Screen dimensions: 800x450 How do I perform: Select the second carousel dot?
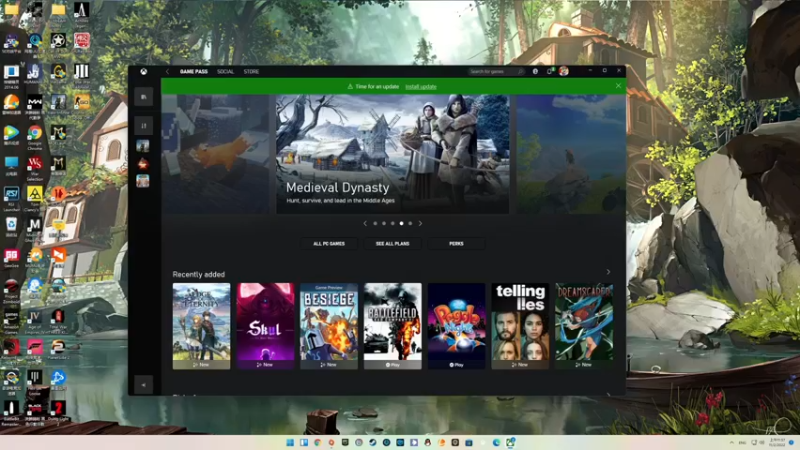(x=384, y=223)
